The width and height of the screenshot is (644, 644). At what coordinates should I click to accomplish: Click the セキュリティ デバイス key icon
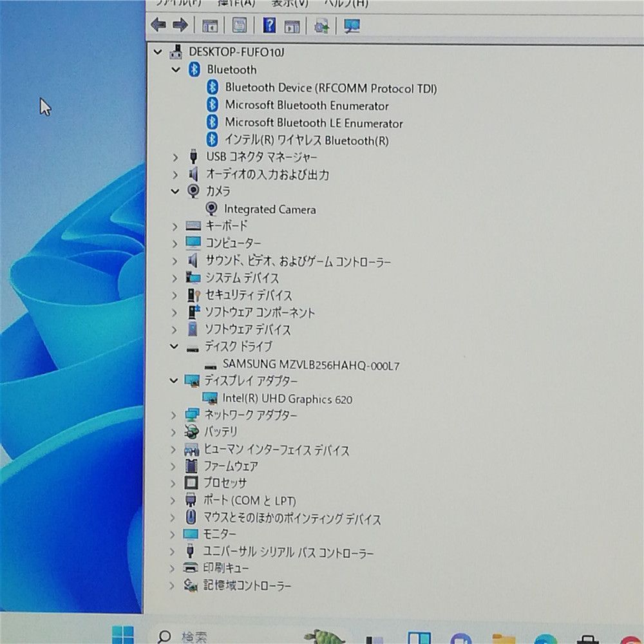[193, 295]
